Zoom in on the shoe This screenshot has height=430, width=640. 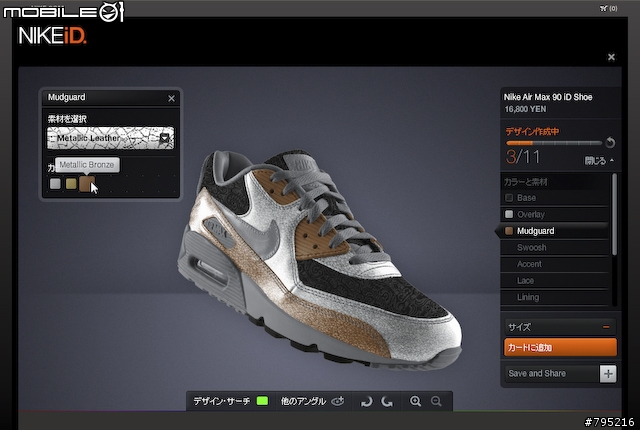tap(416, 401)
